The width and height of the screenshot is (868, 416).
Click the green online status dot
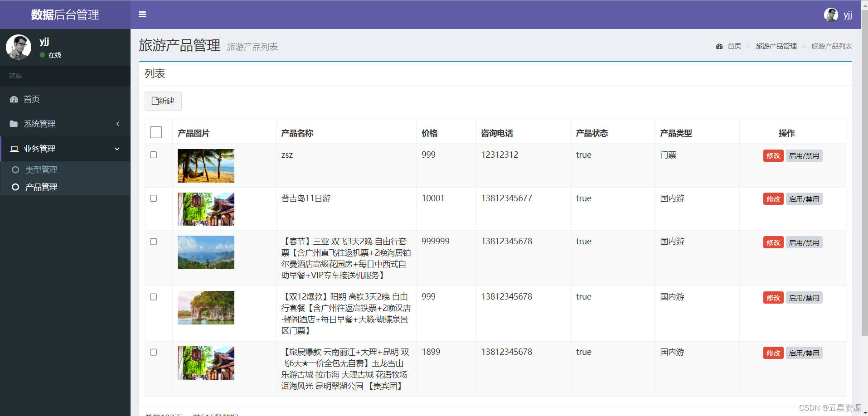click(42, 55)
